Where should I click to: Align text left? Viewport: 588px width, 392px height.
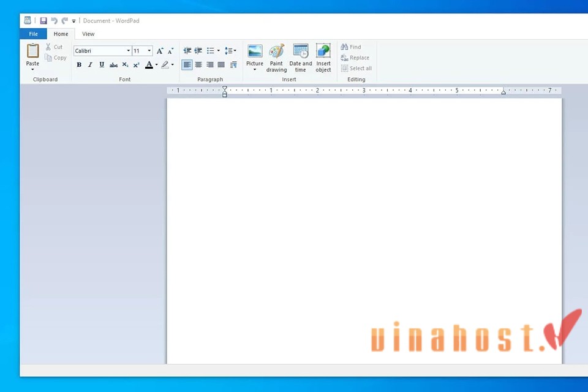tap(187, 65)
